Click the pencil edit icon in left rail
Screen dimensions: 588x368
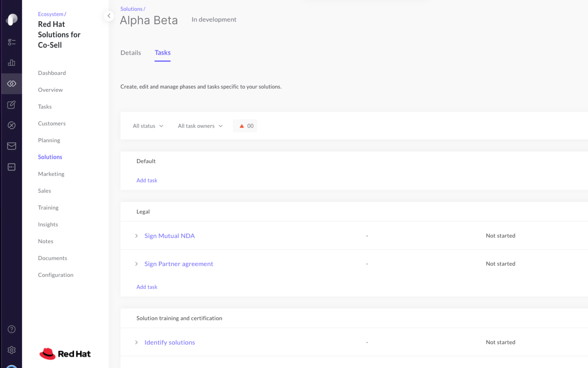tap(12, 105)
